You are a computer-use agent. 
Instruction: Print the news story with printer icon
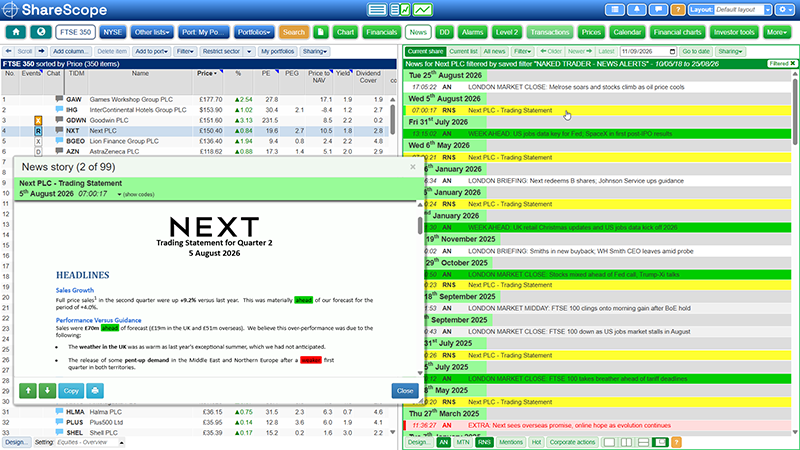(95, 391)
